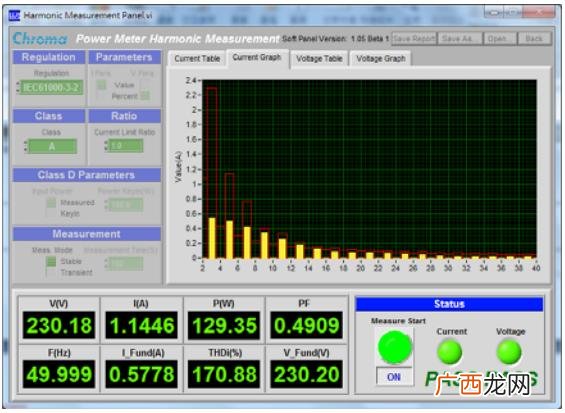Click the Parameters section header
This screenshot has width=565, height=413.
[x=124, y=57]
